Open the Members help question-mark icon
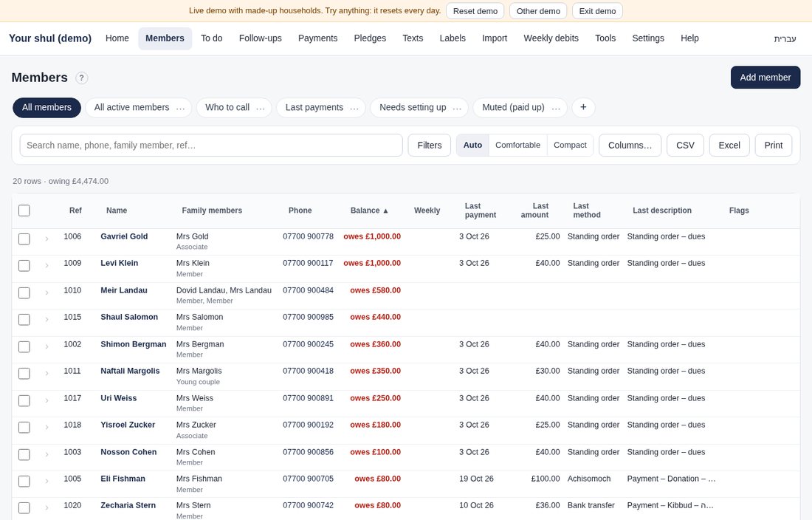The width and height of the screenshot is (812, 520). point(81,78)
